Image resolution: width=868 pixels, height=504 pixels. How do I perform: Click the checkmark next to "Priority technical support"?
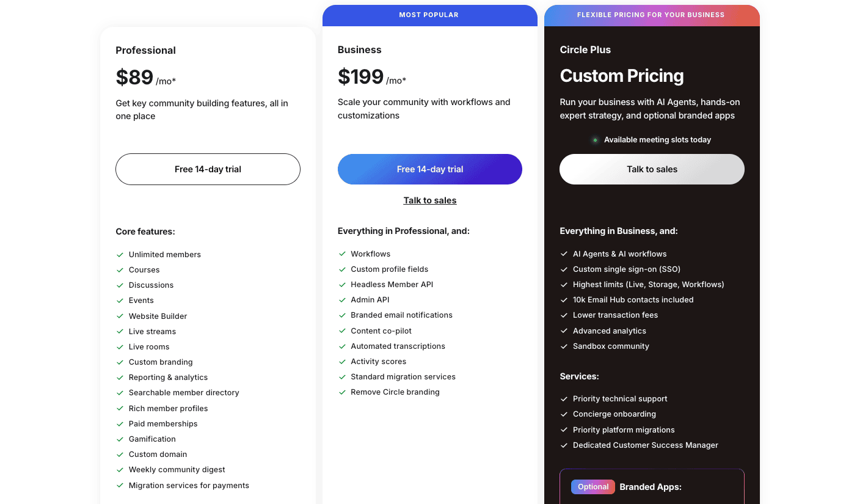[x=564, y=398]
